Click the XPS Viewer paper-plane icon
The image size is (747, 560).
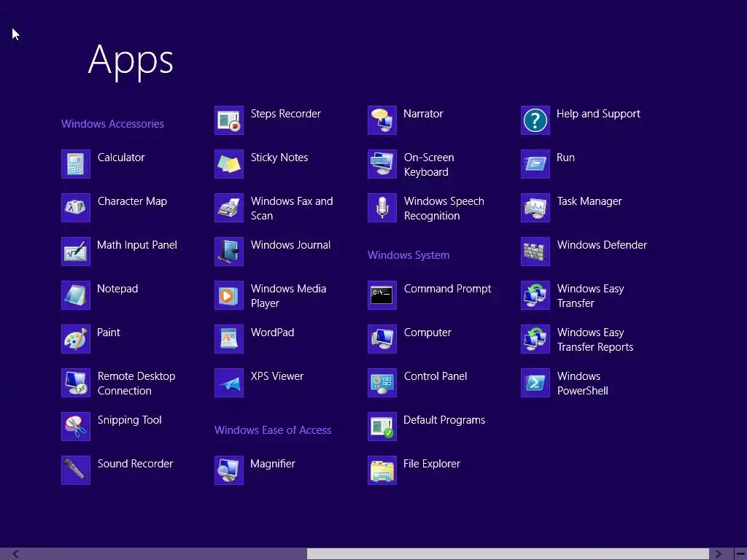click(229, 383)
